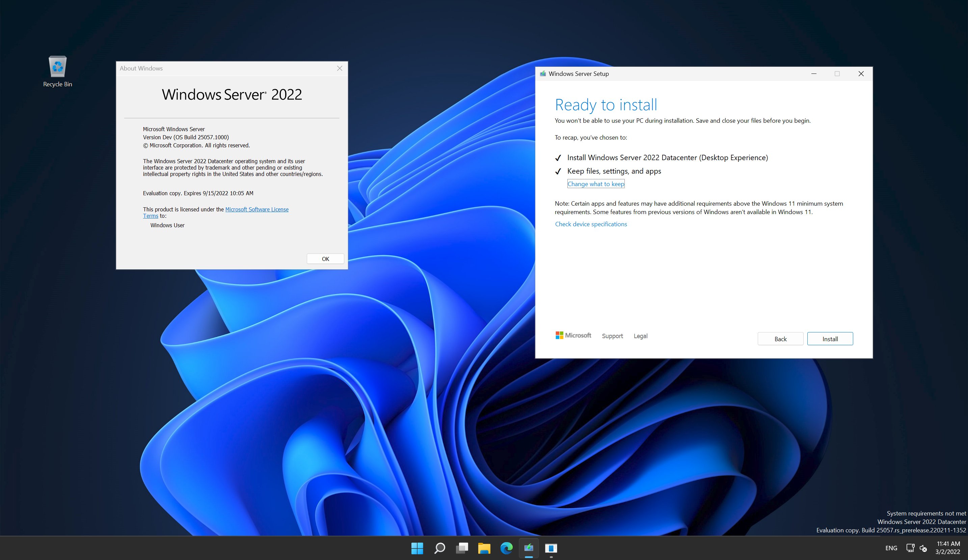
Task: Click the muted volume tray icon
Action: [923, 548]
